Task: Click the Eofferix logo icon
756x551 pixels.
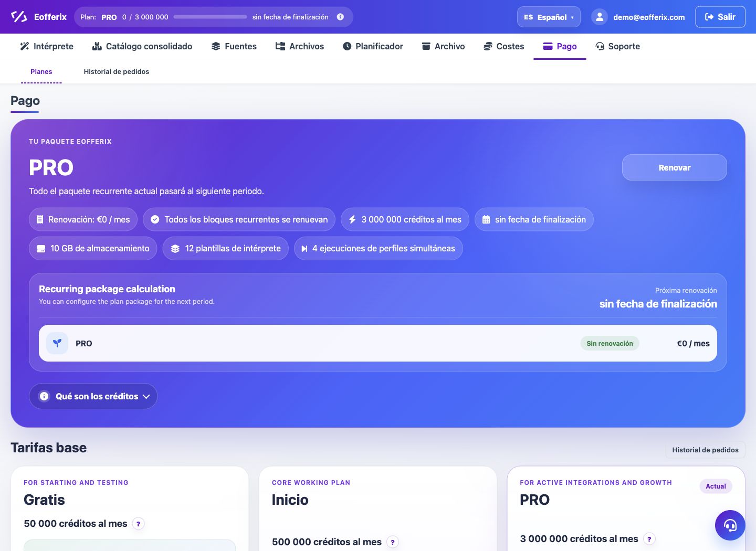Action: [x=19, y=17]
